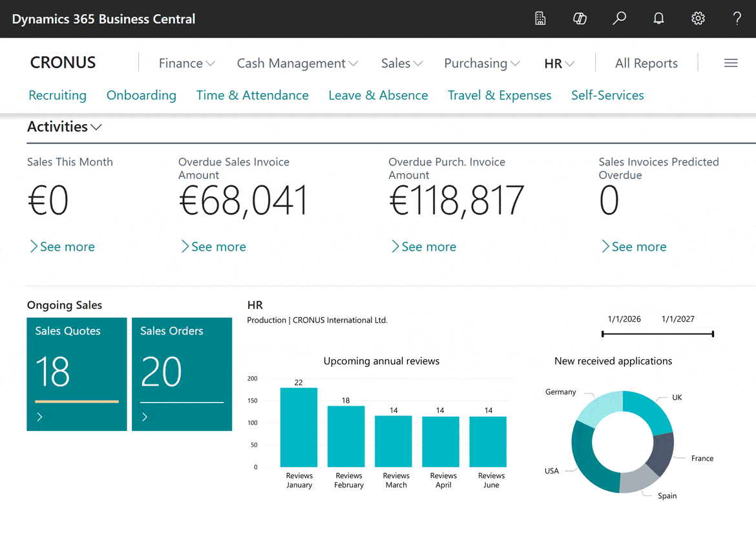This screenshot has height=535, width=756.
Task: Expand the Purchasing menu
Action: (x=481, y=63)
